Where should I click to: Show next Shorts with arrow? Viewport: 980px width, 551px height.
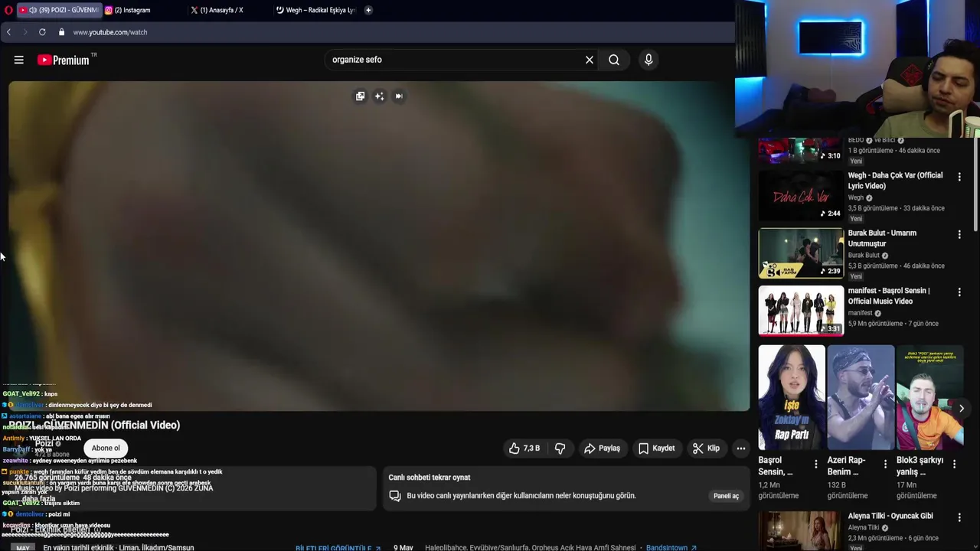[961, 409]
